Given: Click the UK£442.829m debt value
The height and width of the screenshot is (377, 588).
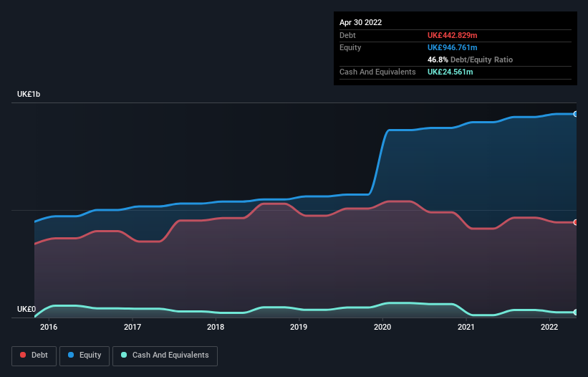Looking at the screenshot, I should [x=452, y=35].
